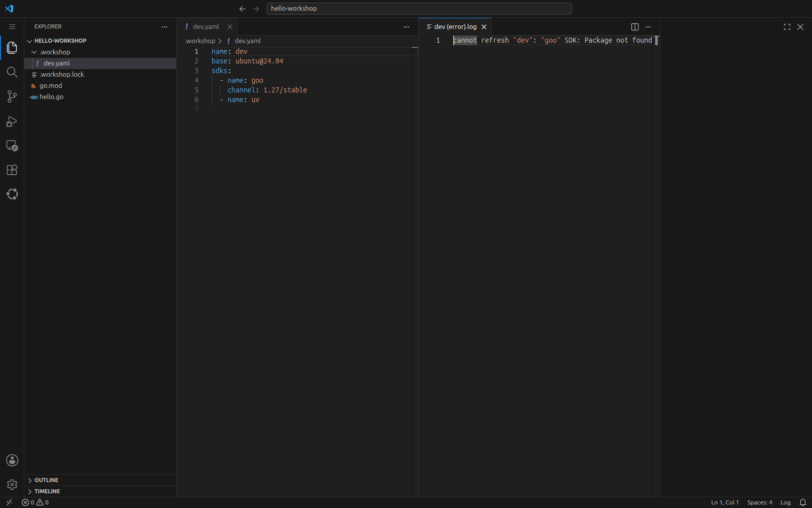The width and height of the screenshot is (812, 508).
Task: Change the Log language mode
Action: [x=785, y=502]
